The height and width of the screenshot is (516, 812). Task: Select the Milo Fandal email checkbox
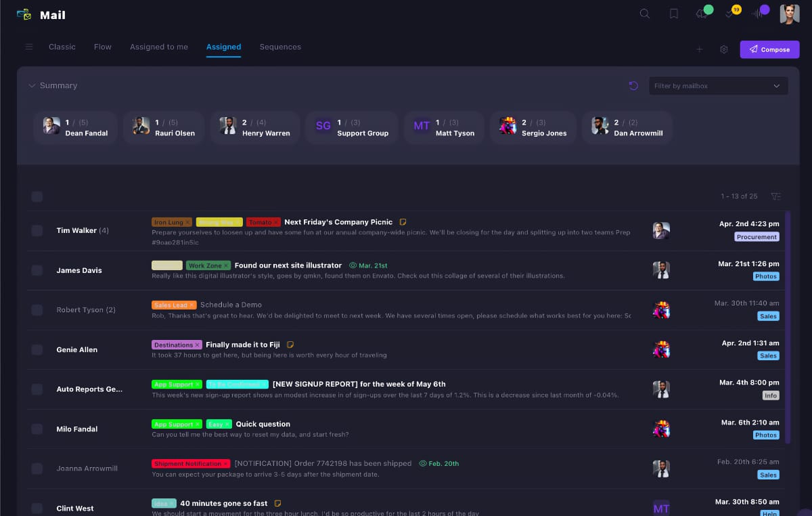pos(37,429)
